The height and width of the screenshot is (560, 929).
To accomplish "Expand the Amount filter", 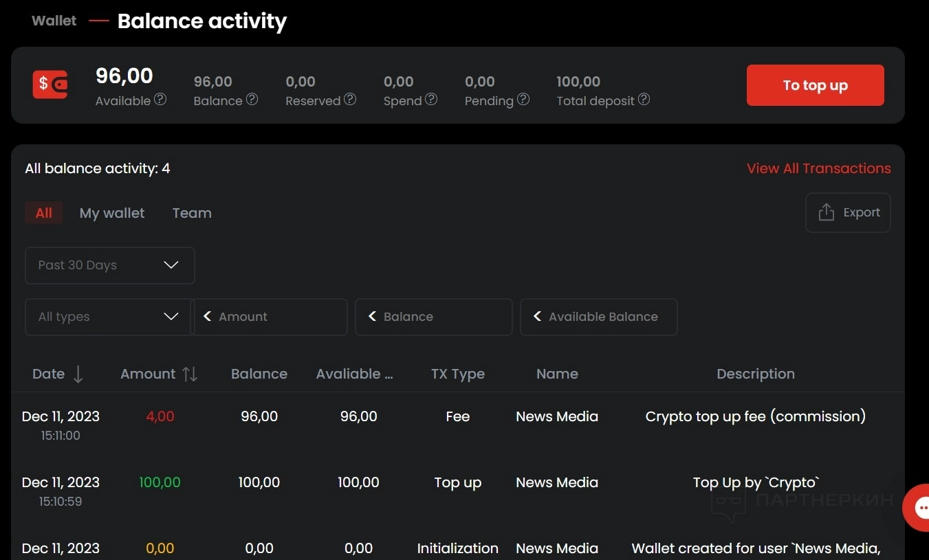I will [269, 317].
